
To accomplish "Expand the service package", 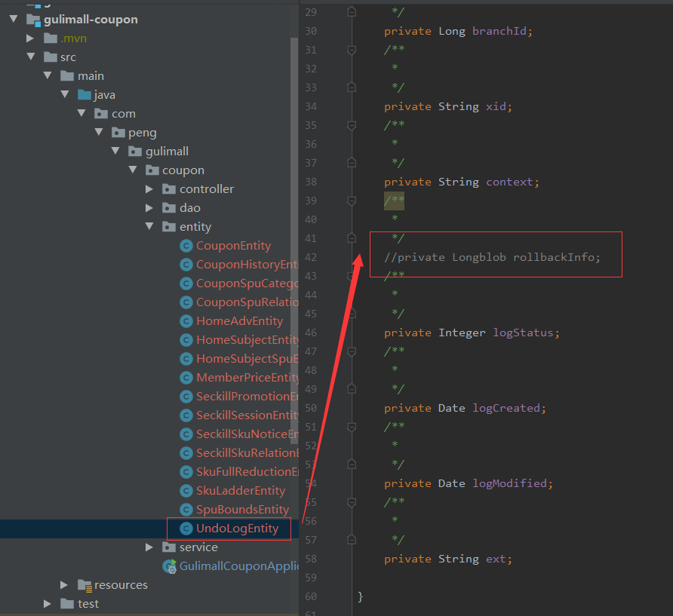I will tap(149, 547).
